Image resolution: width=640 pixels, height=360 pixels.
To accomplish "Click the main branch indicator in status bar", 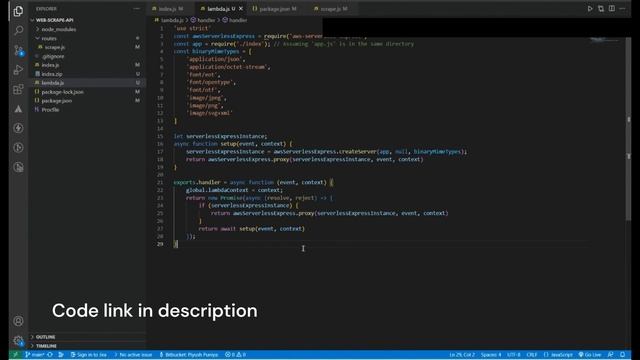I will 34,355.
